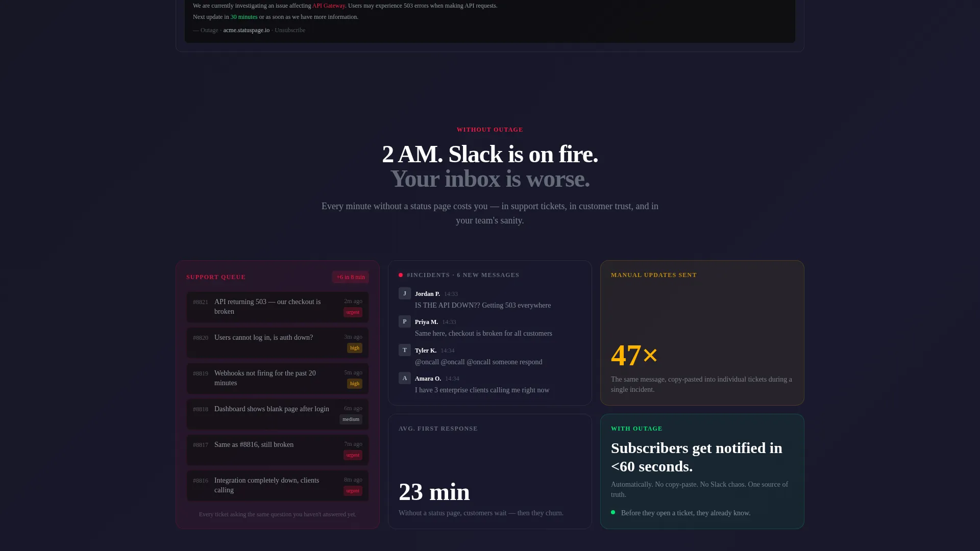Click the green bullet before 'Before they open a ticket'

coord(613,512)
